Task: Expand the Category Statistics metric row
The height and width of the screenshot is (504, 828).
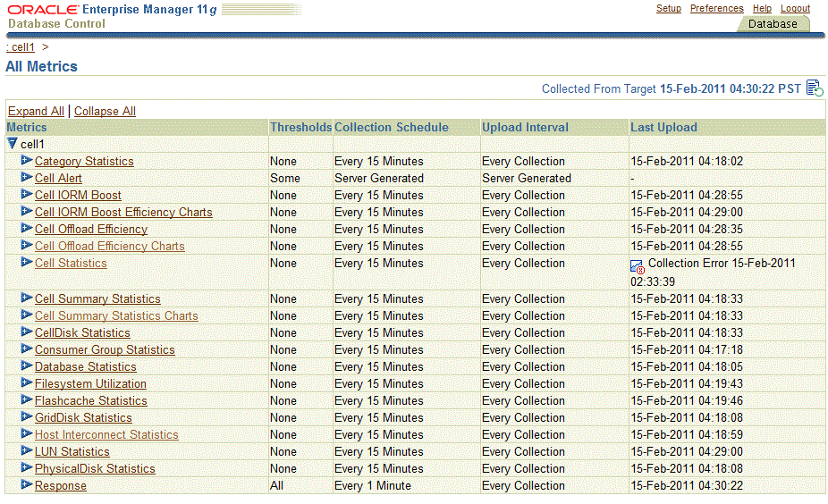Action: pyautogui.click(x=27, y=161)
